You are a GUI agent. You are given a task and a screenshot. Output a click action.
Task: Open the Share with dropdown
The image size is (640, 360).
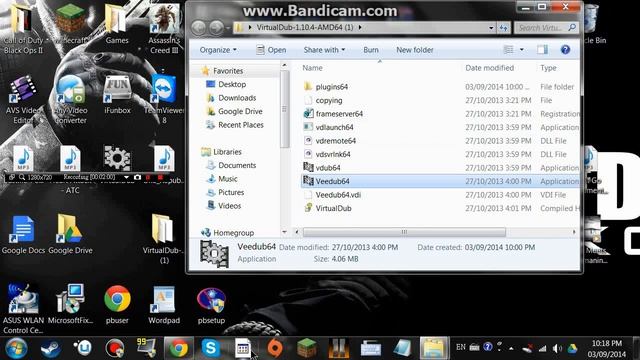[324, 50]
